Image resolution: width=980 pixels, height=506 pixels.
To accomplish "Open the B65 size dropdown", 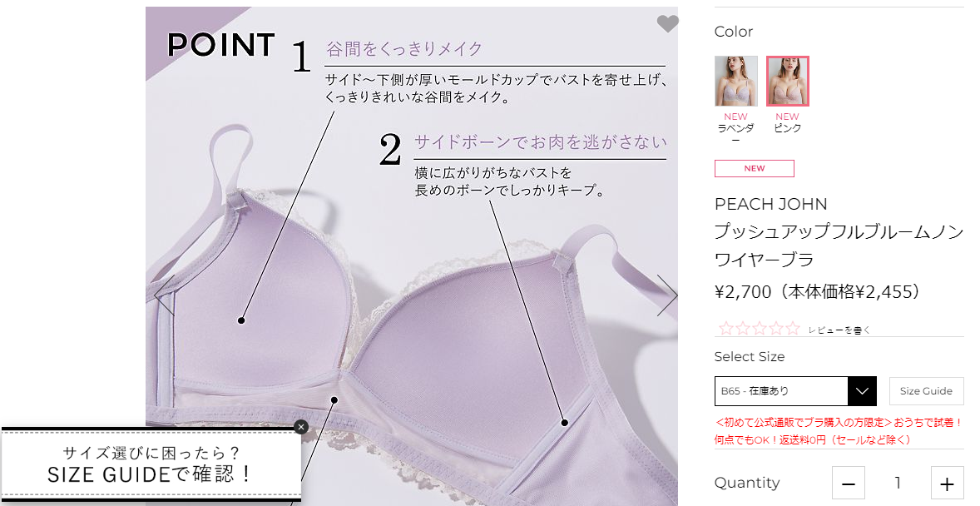I will click(x=795, y=391).
